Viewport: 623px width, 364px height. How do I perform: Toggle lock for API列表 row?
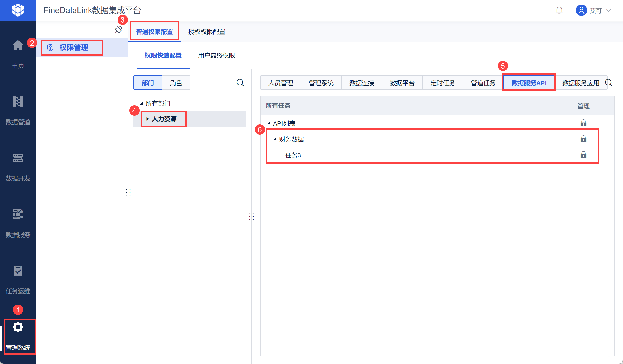583,123
